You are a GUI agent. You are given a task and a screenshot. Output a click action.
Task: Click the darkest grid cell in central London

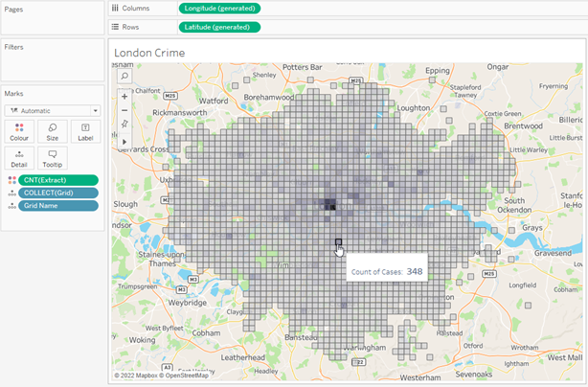pyautogui.click(x=332, y=206)
